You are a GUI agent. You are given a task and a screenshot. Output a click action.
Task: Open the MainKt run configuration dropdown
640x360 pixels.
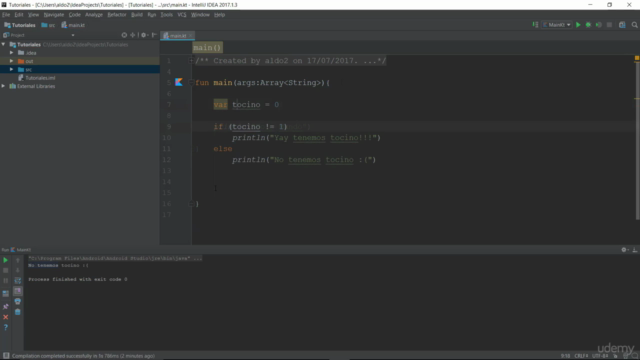tap(557, 25)
